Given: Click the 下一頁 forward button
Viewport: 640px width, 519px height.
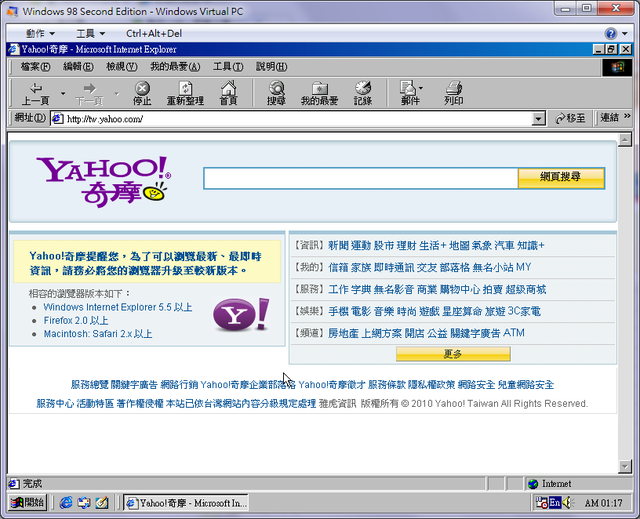Looking at the screenshot, I should (x=89, y=94).
